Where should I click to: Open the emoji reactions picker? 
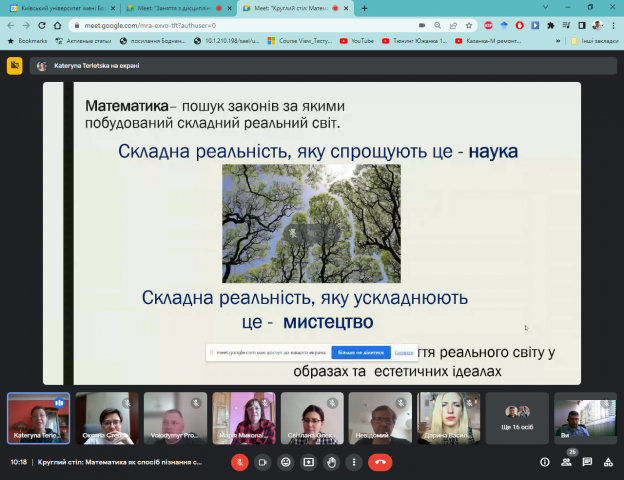285,462
